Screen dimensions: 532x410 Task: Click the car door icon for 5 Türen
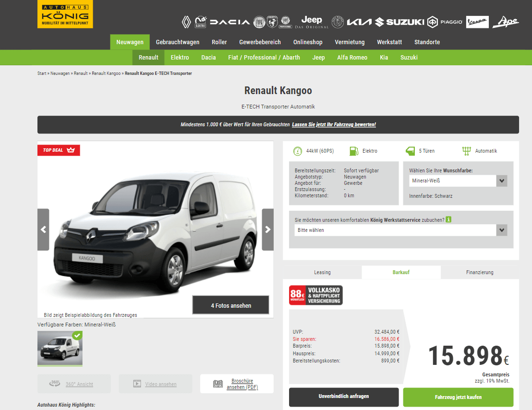tap(410, 151)
